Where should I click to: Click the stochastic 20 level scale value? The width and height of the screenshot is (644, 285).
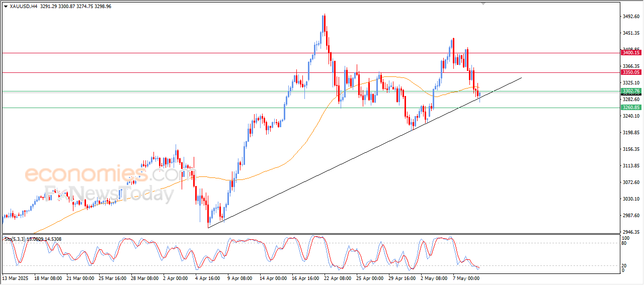pos(625,265)
